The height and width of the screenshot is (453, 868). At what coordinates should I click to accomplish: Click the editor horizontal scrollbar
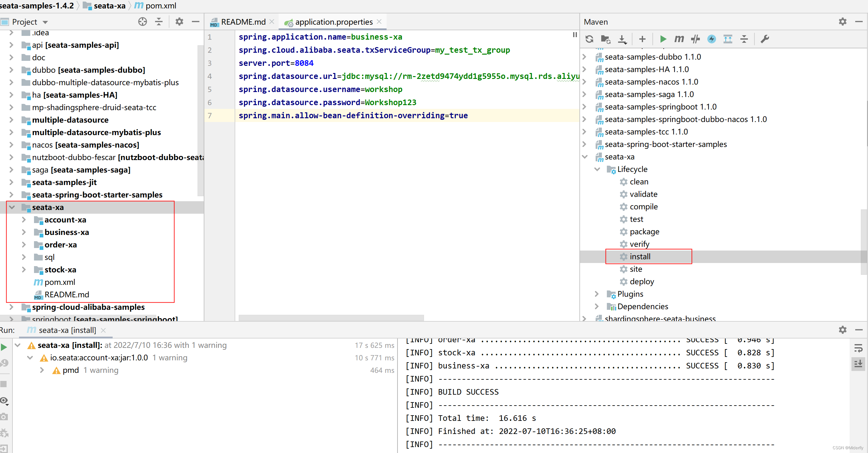(331, 318)
